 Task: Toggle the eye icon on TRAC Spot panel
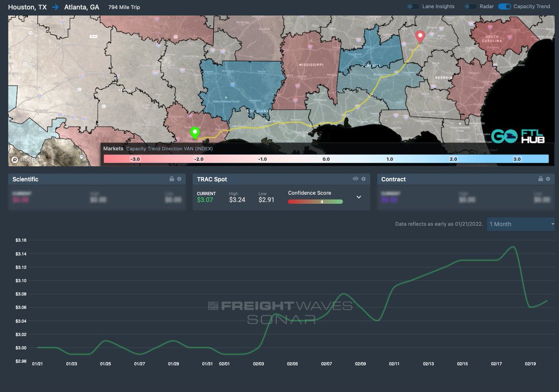[x=355, y=179]
